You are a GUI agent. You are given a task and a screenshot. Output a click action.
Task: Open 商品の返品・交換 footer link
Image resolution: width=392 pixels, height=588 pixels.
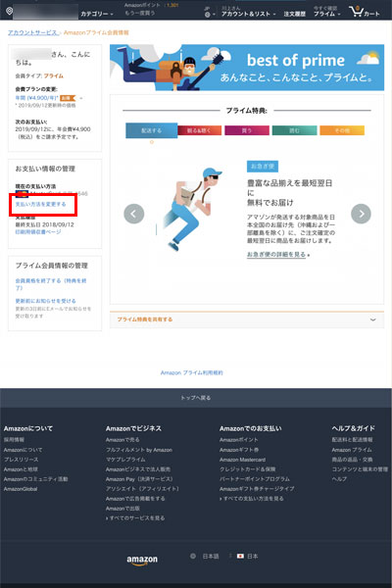(x=352, y=460)
